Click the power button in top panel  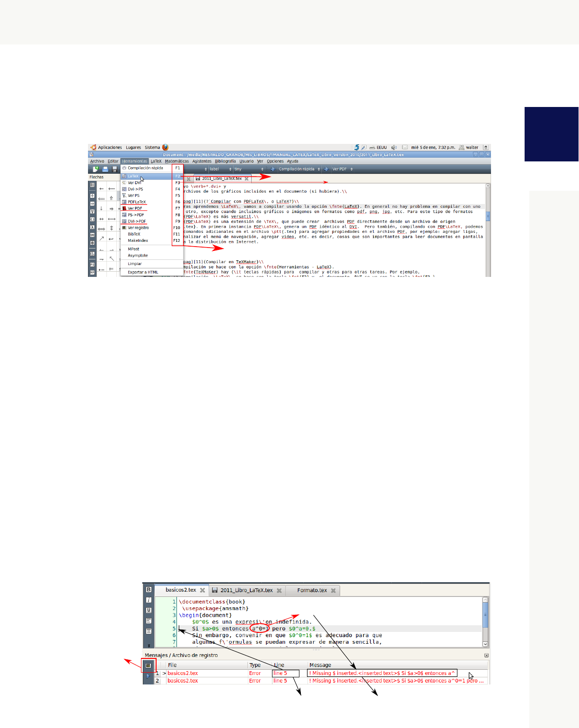coord(485,147)
